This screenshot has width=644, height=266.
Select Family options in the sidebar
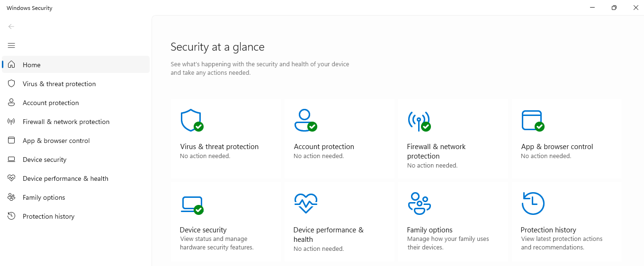tap(76, 197)
